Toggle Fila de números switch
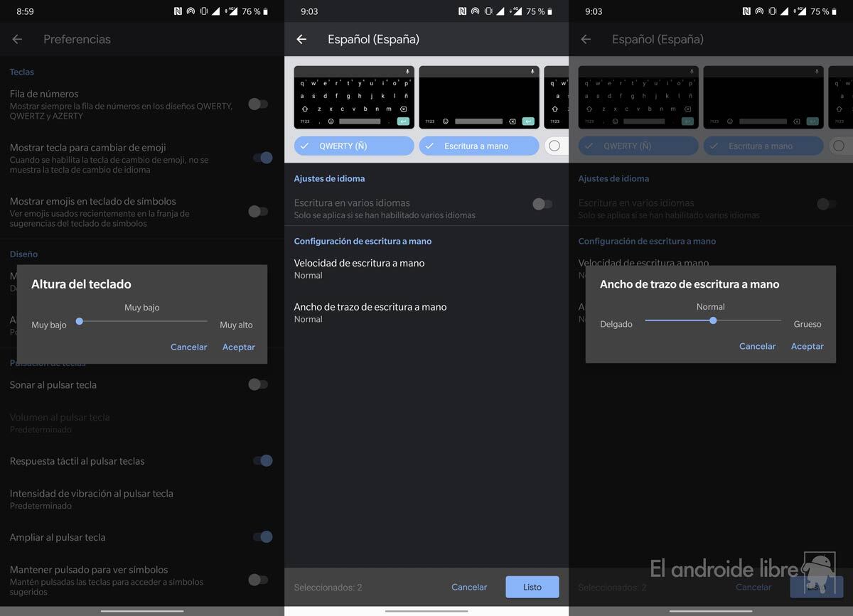Viewport: 853px width, 616px height. click(x=258, y=104)
